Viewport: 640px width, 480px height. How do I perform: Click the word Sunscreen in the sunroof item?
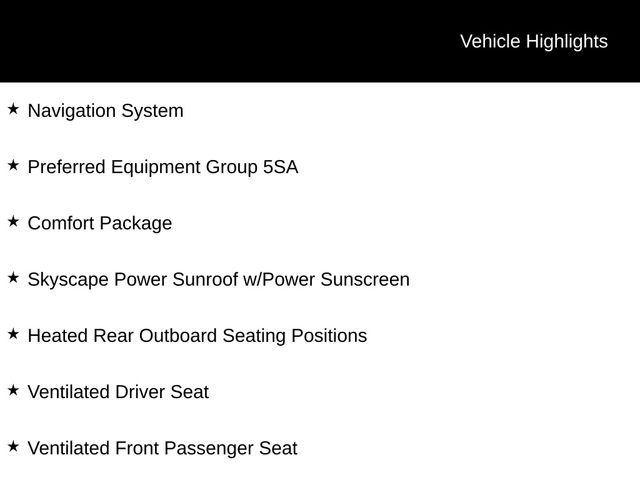click(365, 280)
